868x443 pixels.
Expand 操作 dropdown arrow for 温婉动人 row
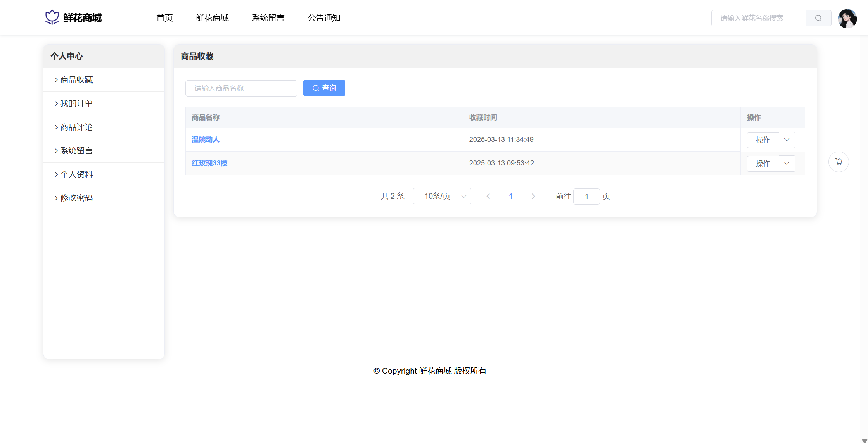[787, 140]
